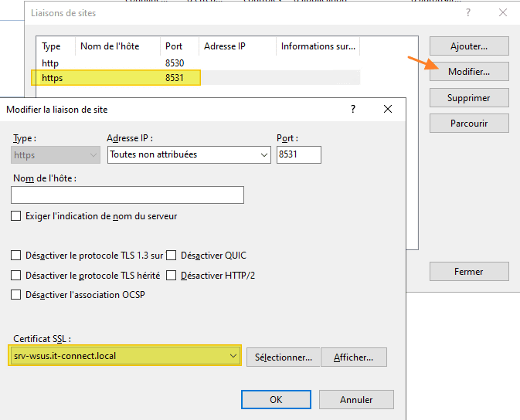Select the https binding row
The image size is (520, 420).
point(116,78)
